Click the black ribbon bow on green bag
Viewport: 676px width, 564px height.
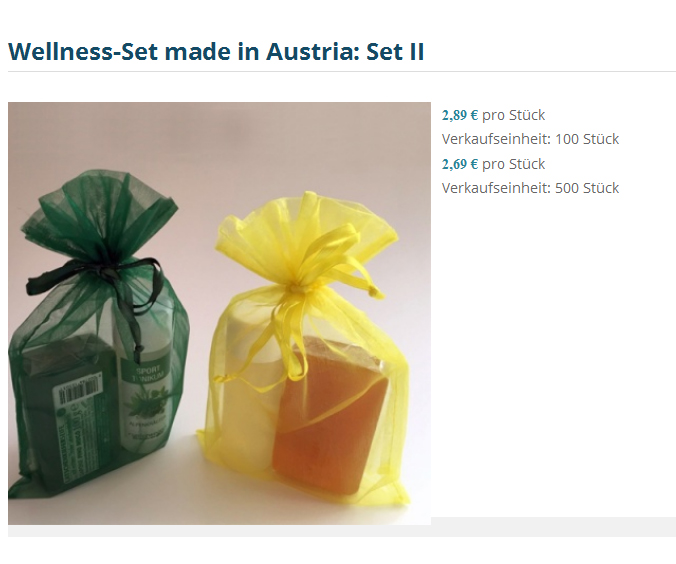97,276
